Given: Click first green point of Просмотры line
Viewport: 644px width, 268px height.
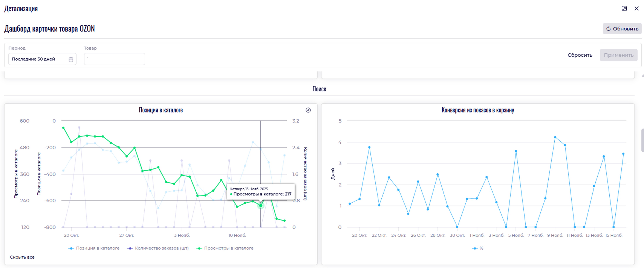Looking at the screenshot, I should point(63,128).
